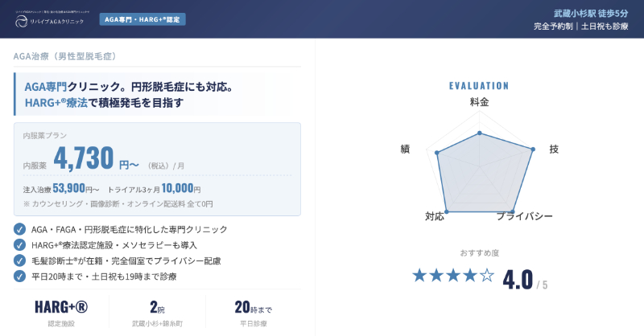
Task: Select the プライバシー axis label
Action: coord(524,217)
